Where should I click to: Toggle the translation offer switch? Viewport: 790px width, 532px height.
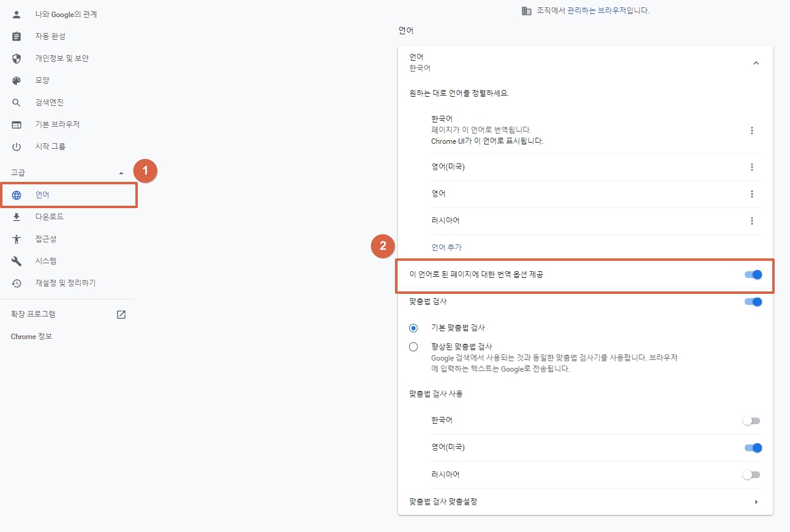coord(753,274)
